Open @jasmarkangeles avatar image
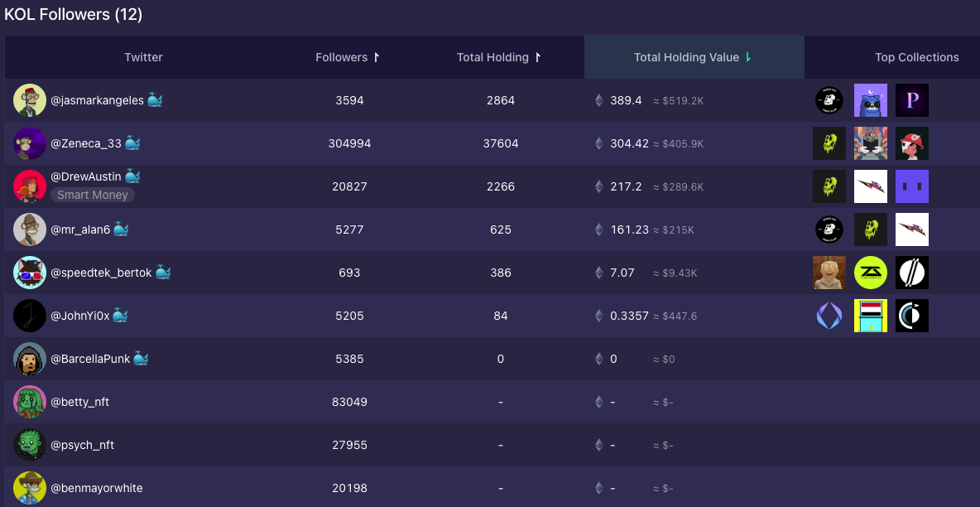Viewport: 980px width, 507px height. pyautogui.click(x=30, y=100)
